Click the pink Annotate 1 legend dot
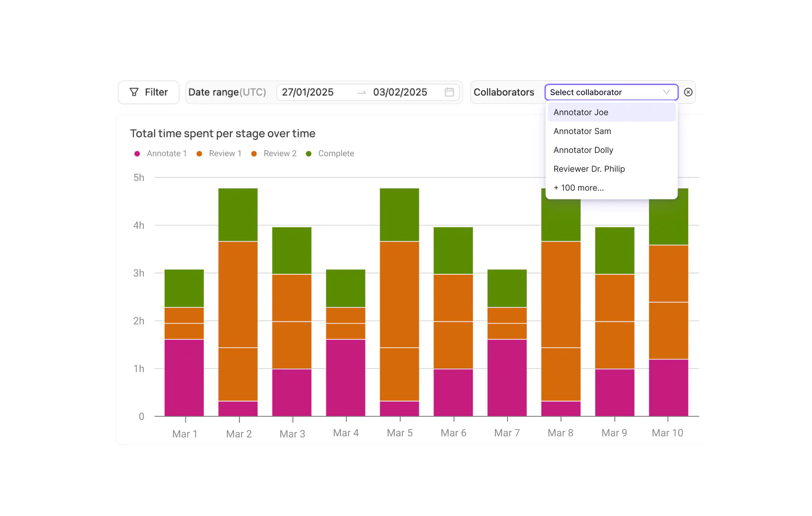This screenshot has width=812, height=516. pos(137,154)
